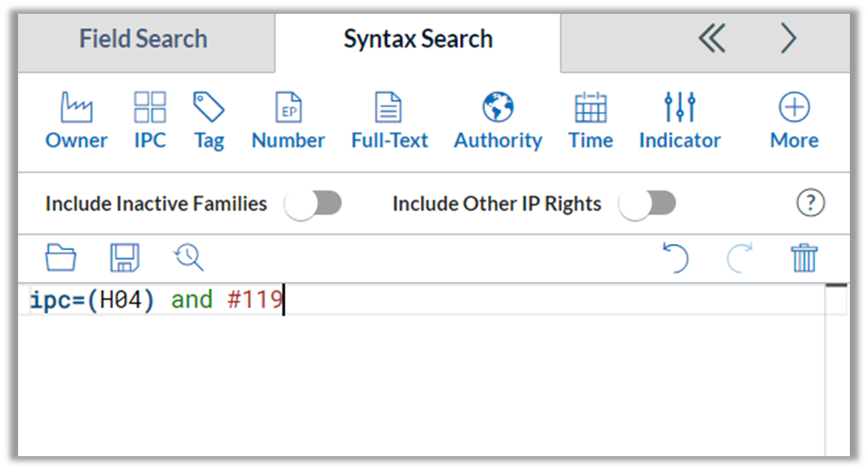Expand the More search fields
This screenshot has width=868, height=470.
795,121
